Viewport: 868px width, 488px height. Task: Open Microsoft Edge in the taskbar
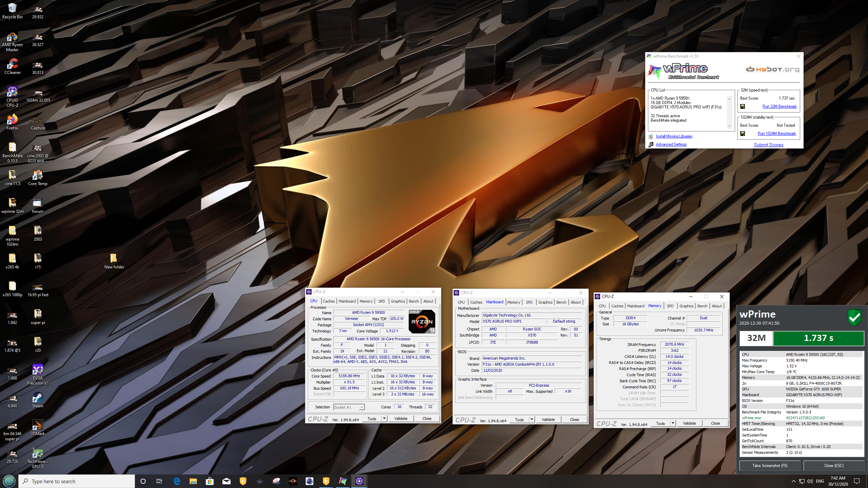pos(177,481)
